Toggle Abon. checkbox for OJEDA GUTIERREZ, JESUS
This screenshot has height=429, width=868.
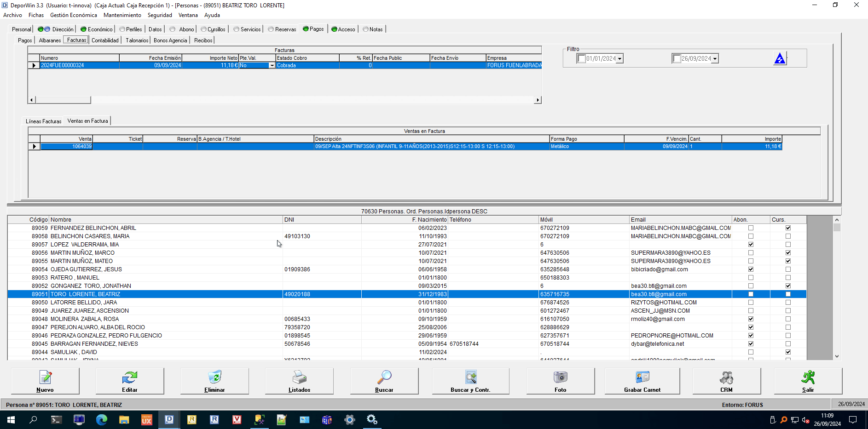click(751, 269)
